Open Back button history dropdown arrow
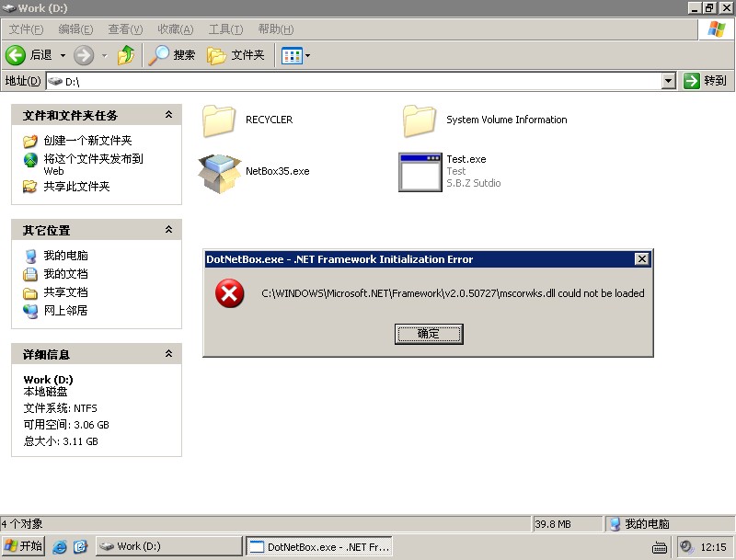Screen dimensions: 736x560 click(63, 56)
